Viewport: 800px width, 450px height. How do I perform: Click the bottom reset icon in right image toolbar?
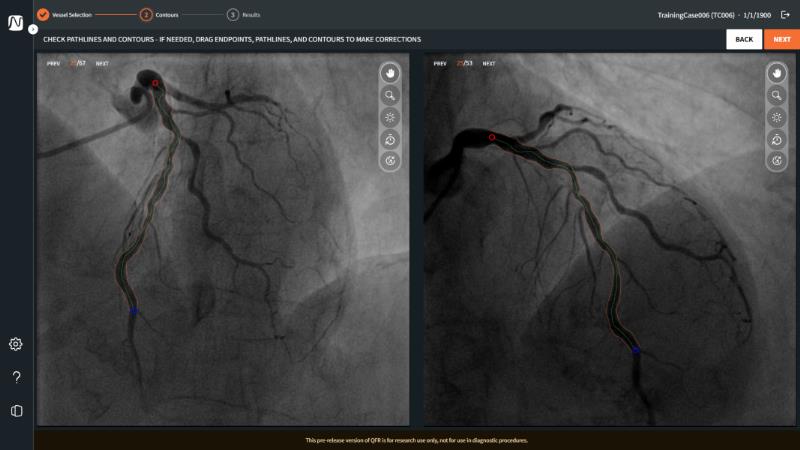(x=776, y=161)
